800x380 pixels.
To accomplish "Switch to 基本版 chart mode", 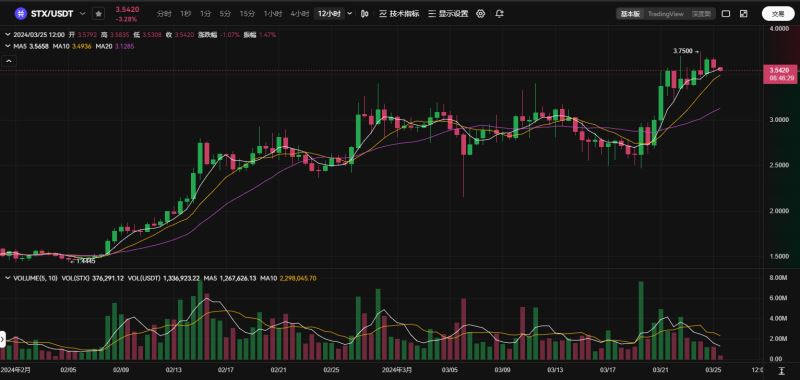I will [630, 14].
